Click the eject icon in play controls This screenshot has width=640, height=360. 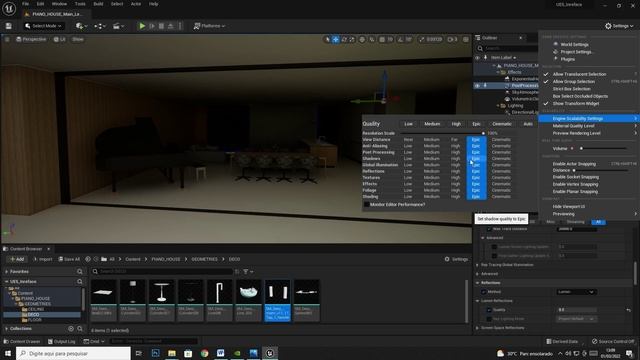click(x=171, y=26)
